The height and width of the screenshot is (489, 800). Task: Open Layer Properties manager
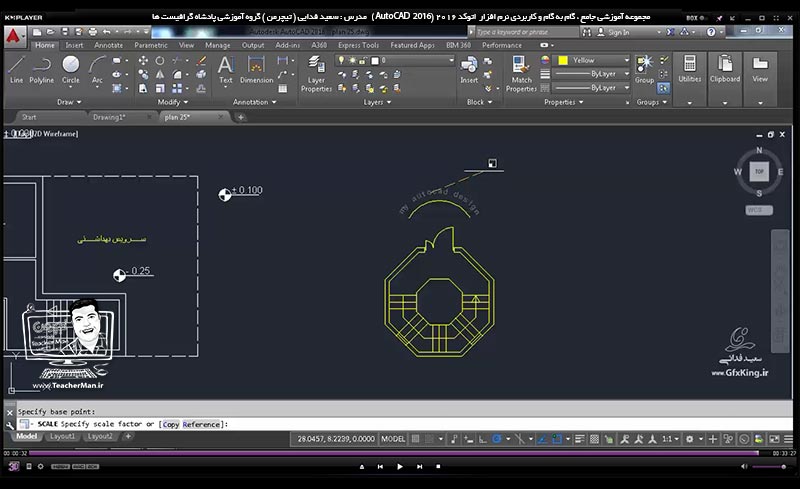point(316,74)
